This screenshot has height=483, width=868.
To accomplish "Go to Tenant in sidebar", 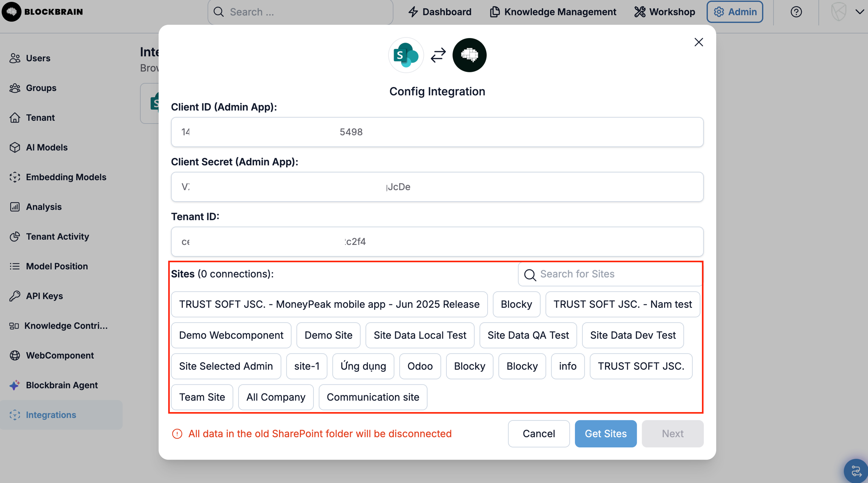I will (x=40, y=118).
